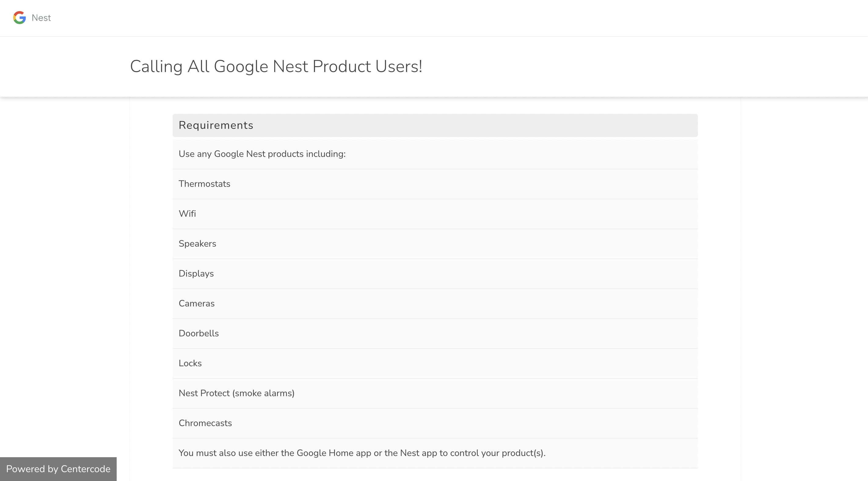The width and height of the screenshot is (868, 481).
Task: Click the word 'Users!' in page title
Action: [399, 66]
